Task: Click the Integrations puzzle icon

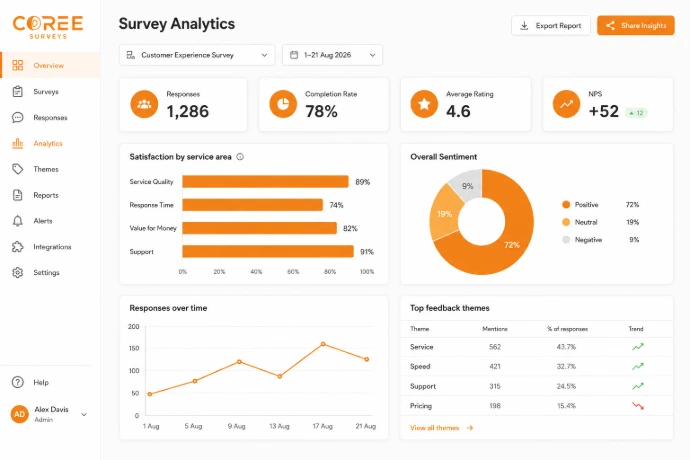Action: click(18, 247)
